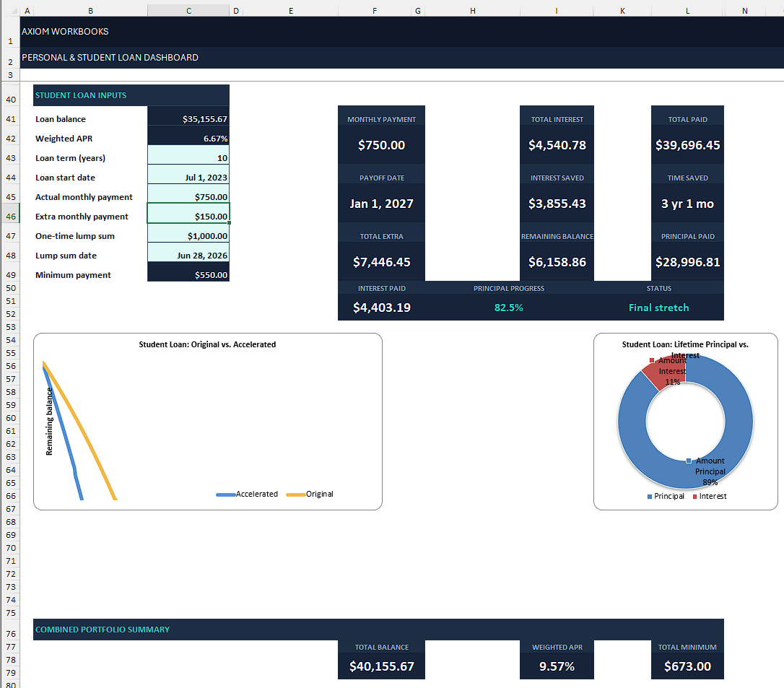Click the Principal legend marker in donut chart
784x688 pixels.
click(650, 497)
